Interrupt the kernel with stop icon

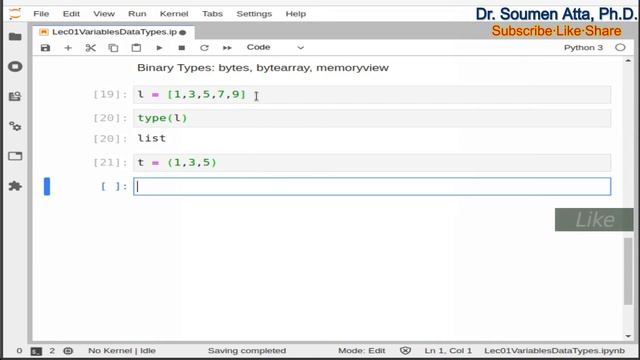[182, 48]
